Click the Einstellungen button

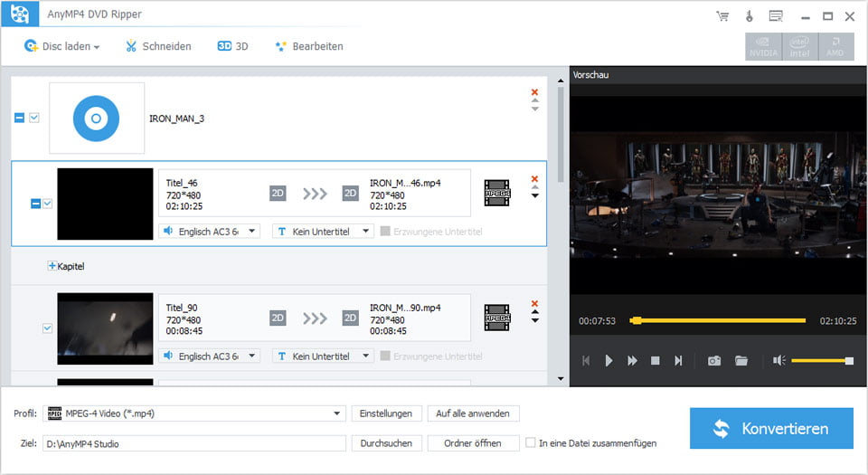[x=386, y=413]
